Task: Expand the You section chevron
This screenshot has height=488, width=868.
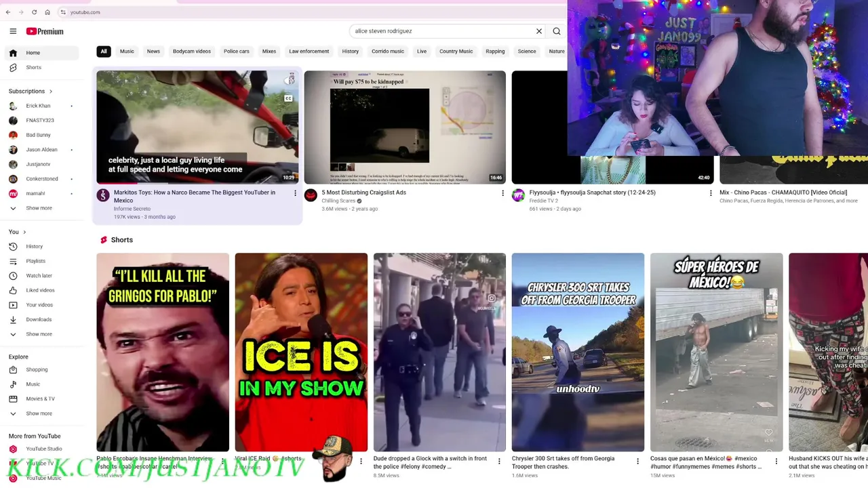Action: point(24,232)
